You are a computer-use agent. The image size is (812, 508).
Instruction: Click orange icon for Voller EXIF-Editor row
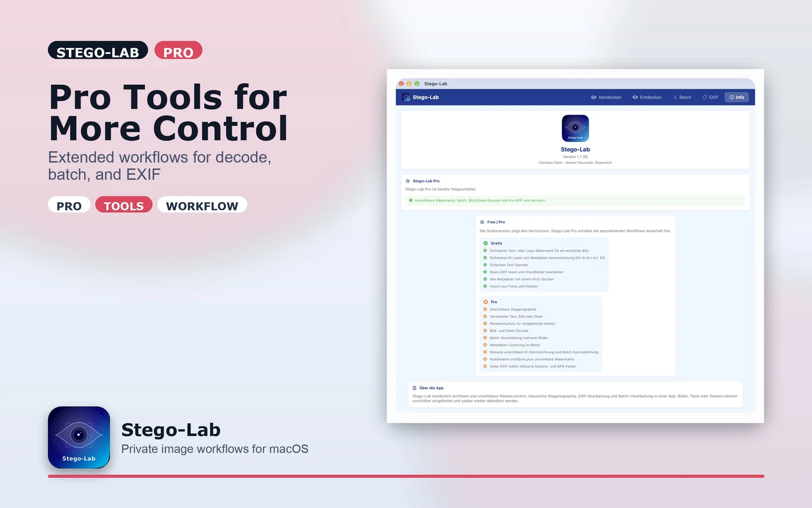click(485, 366)
